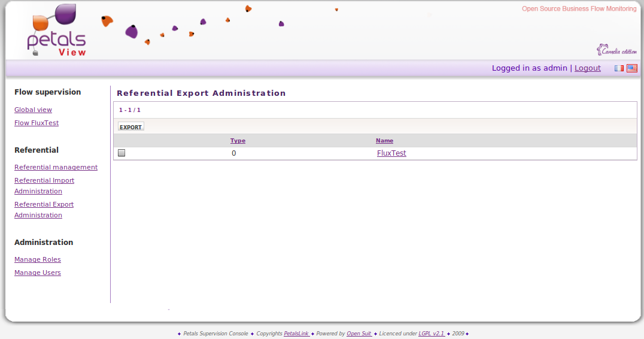Open Referential Export Administration sidebar link

[x=44, y=210]
